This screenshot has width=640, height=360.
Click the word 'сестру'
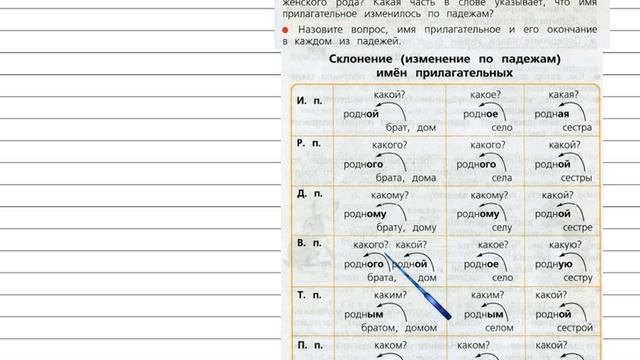pos(578,278)
